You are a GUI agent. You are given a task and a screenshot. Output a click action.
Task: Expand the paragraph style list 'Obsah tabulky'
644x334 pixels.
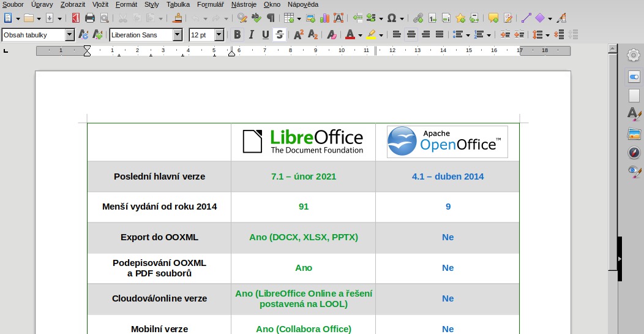coord(70,35)
